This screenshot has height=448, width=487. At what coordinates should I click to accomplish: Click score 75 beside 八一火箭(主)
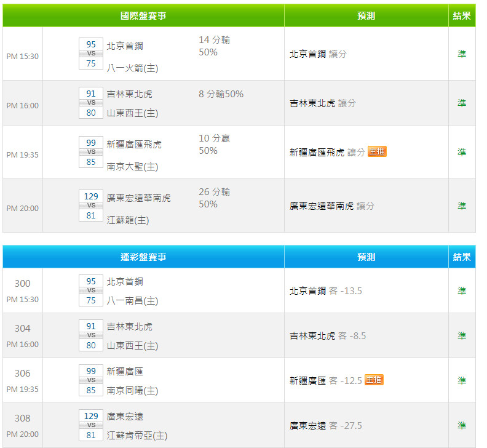pyautogui.click(x=91, y=63)
